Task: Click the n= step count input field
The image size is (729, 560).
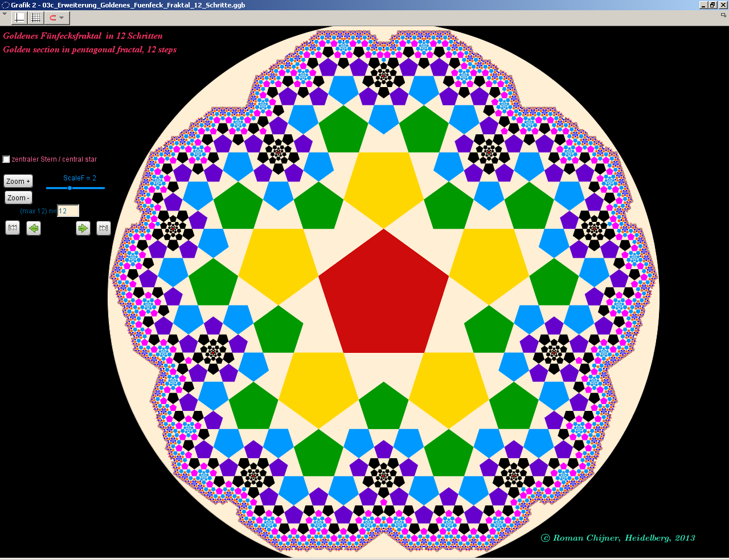Action: coord(68,211)
